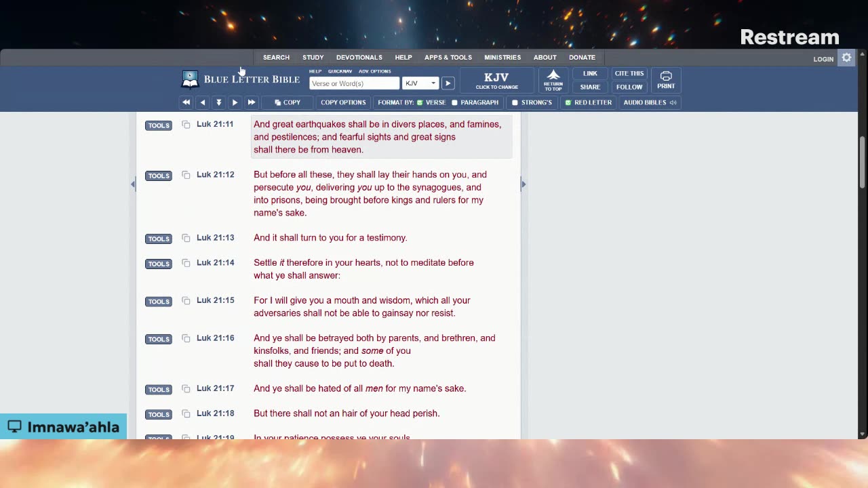The width and height of the screenshot is (868, 488).
Task: Toggle Paragraph format checkbox
Action: tap(455, 102)
